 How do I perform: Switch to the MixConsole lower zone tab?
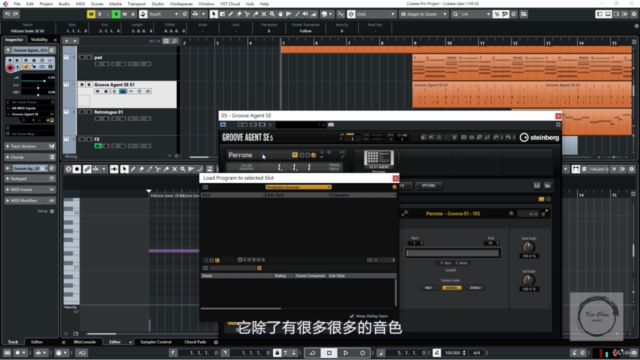[x=84, y=342]
